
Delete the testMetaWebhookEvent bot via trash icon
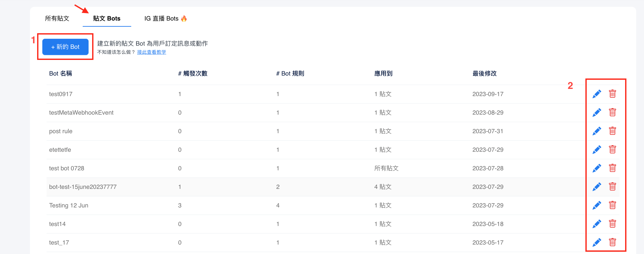(612, 113)
